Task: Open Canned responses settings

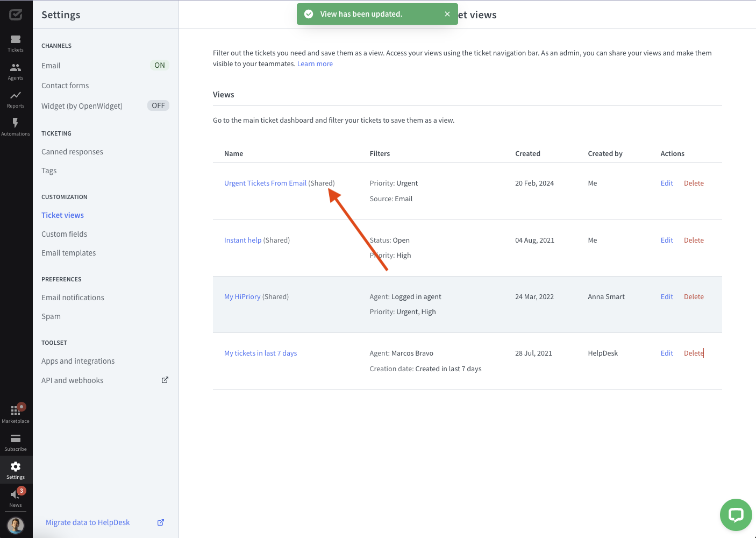Action: 72,152
